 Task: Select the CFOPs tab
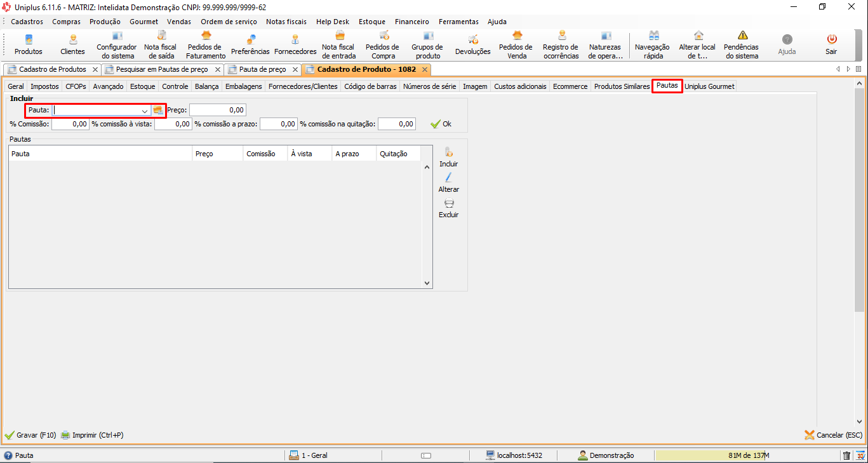pyautogui.click(x=76, y=86)
